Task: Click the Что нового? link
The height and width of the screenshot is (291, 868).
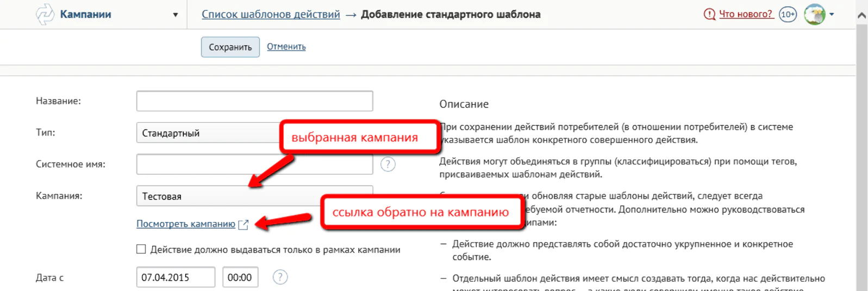Action: coord(746,14)
